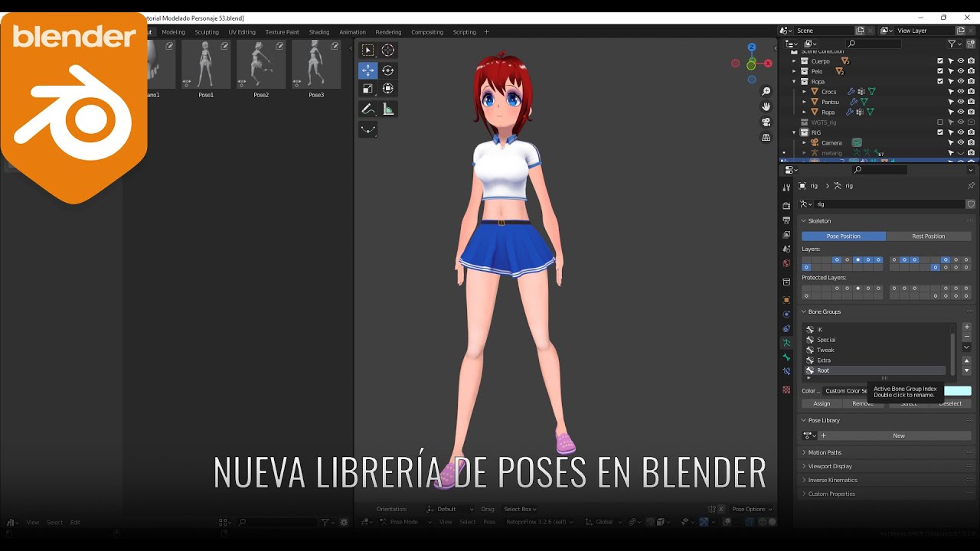
Task: Select the Pose3 asset thumbnail
Action: 316,65
